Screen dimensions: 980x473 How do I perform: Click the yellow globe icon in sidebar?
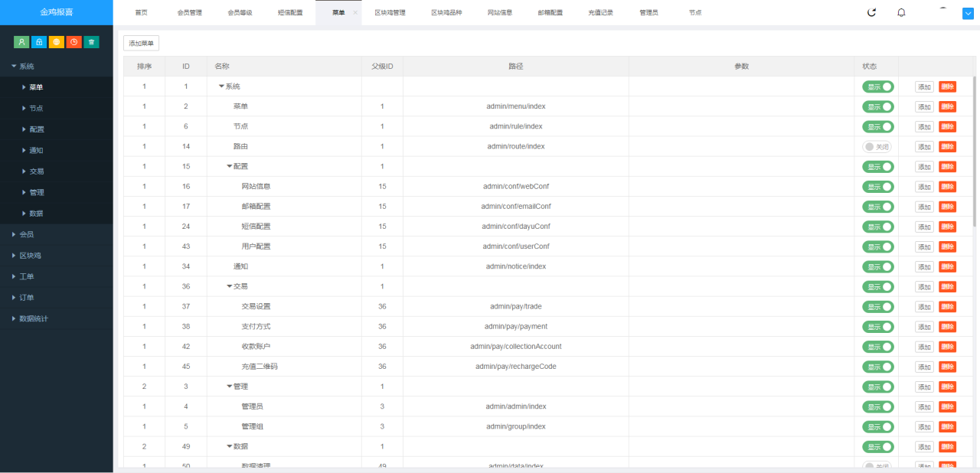coord(57,42)
